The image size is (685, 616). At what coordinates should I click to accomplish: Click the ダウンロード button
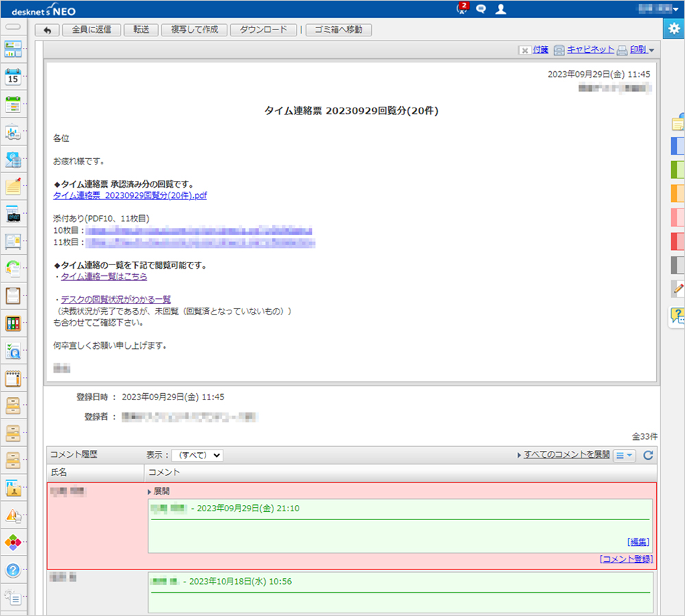(264, 30)
